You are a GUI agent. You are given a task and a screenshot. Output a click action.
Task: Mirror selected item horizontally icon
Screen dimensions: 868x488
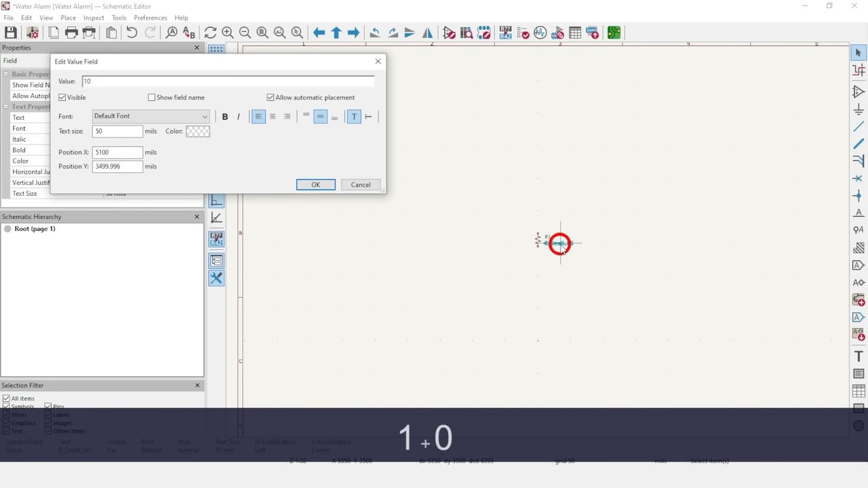427,33
